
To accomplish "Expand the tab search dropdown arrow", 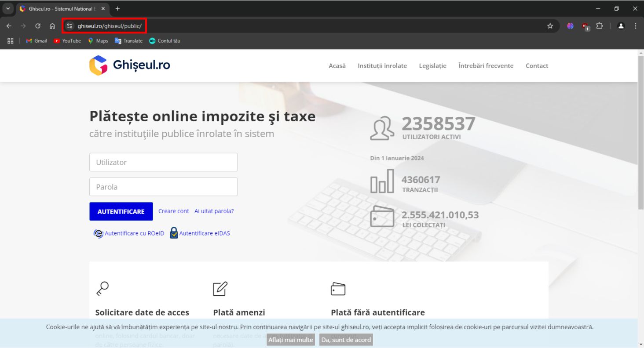I will (x=7, y=9).
